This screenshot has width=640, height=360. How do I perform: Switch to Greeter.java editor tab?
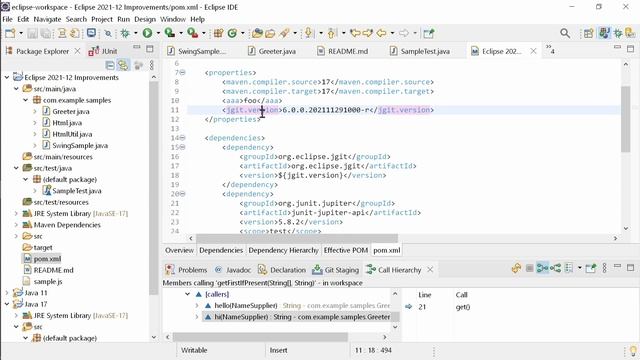click(x=272, y=51)
